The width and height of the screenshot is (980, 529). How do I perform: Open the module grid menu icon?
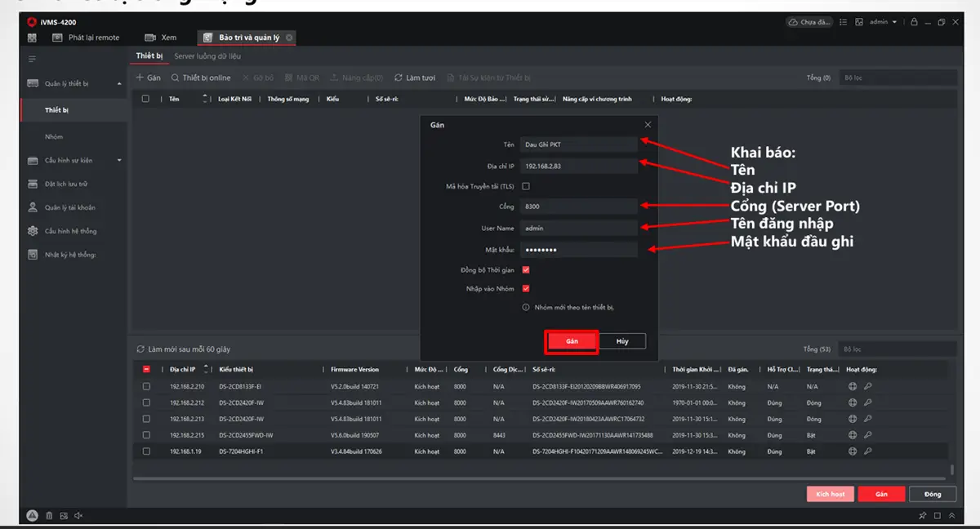pyautogui.click(x=32, y=38)
